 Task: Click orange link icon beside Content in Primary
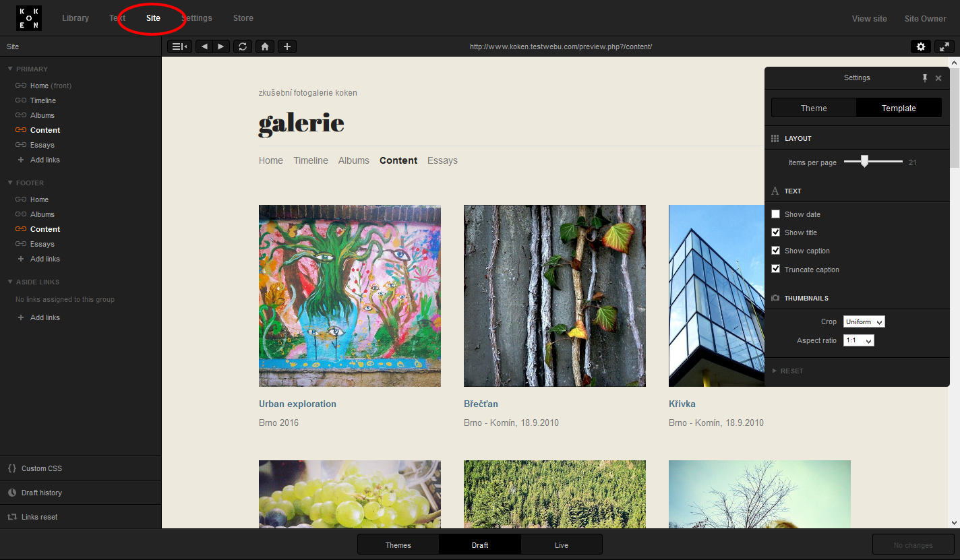click(21, 130)
